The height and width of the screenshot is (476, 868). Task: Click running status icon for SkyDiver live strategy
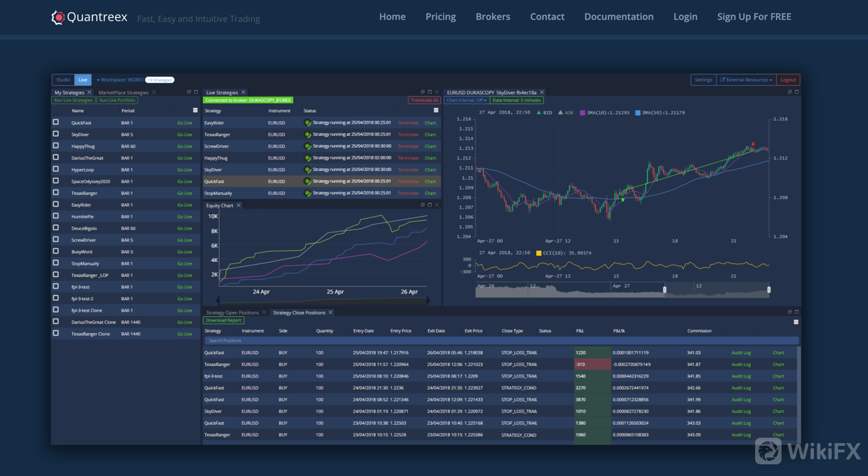308,170
